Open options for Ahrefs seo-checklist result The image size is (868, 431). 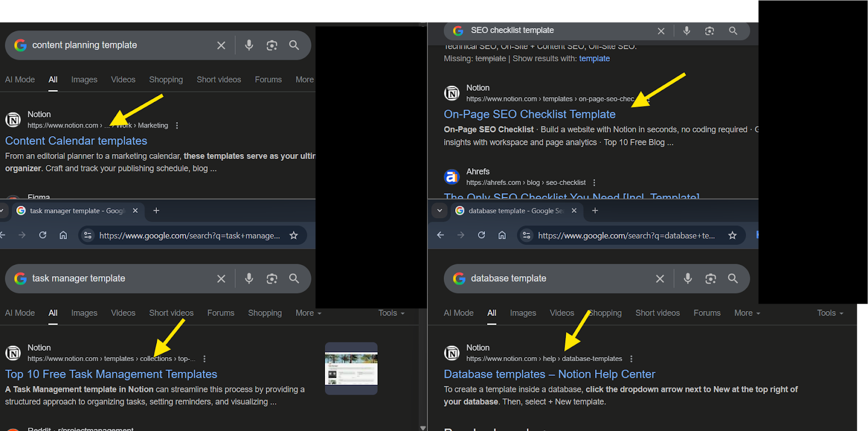[x=594, y=183]
